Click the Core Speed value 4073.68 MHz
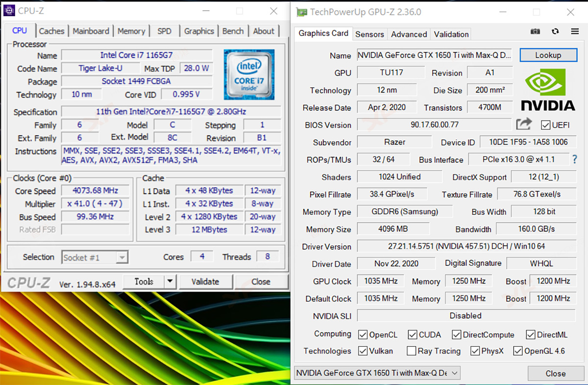 [95, 191]
